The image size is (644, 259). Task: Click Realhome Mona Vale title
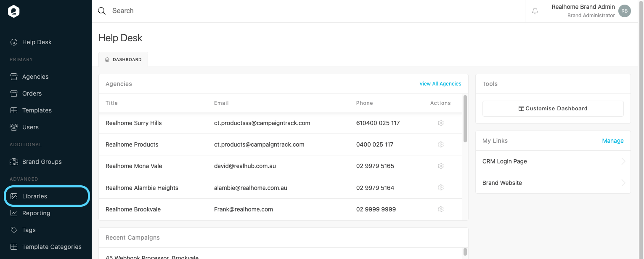click(134, 166)
